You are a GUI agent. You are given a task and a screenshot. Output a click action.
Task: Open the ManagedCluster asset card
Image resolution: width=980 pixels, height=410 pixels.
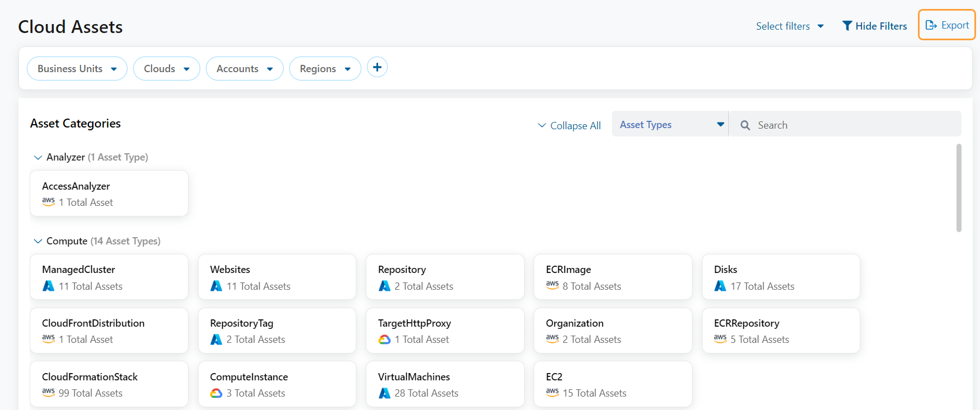pyautogui.click(x=109, y=277)
